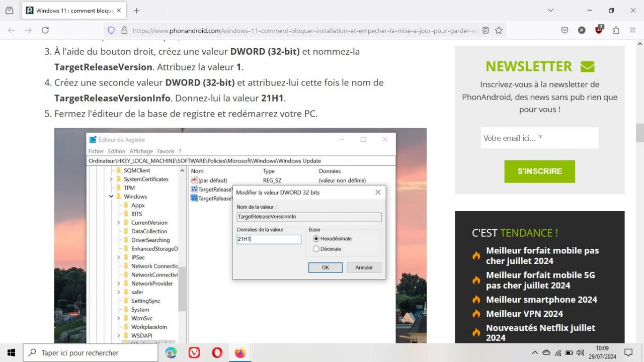The width and height of the screenshot is (644, 362).
Task: Open Firefox View from the tab bar
Action: pyautogui.click(x=10, y=11)
